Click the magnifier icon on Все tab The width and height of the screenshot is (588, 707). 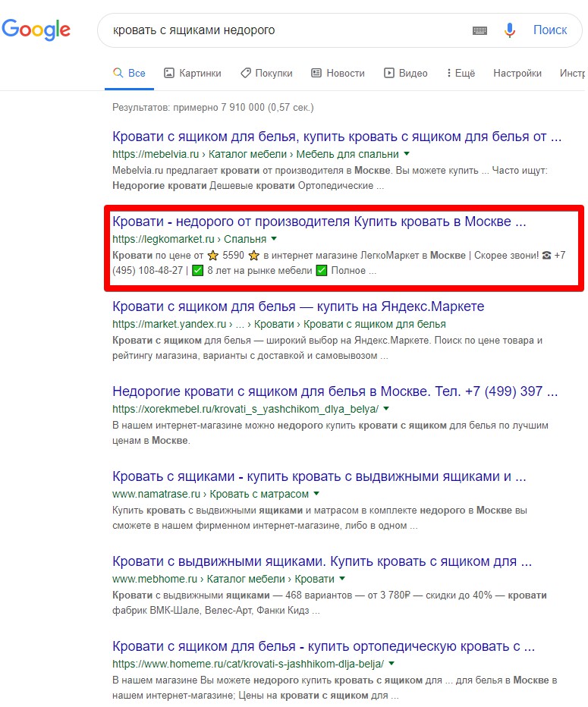click(118, 73)
